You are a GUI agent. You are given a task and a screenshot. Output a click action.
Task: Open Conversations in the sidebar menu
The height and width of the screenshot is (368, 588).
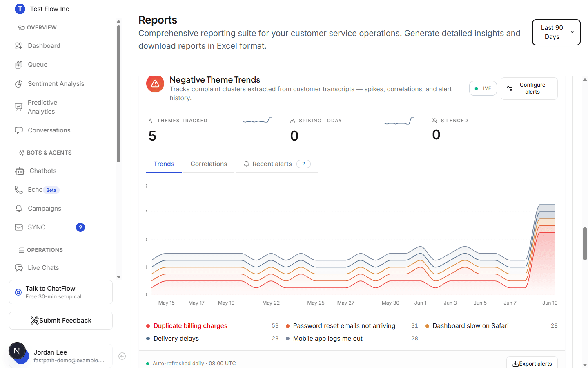49,130
